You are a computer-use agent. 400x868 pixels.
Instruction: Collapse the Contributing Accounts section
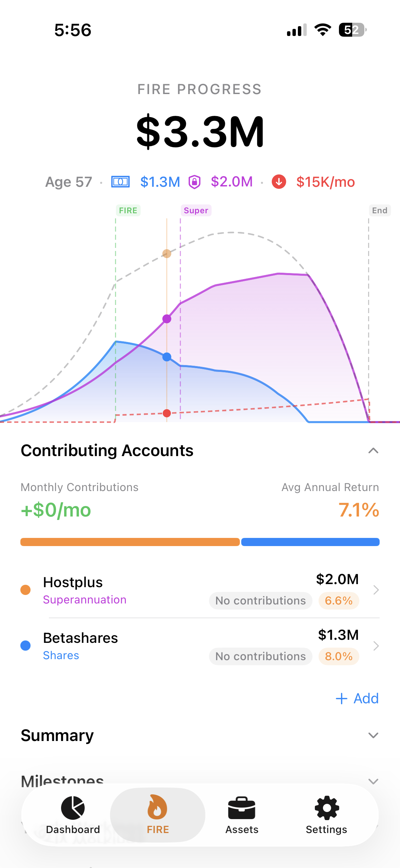coord(373,451)
